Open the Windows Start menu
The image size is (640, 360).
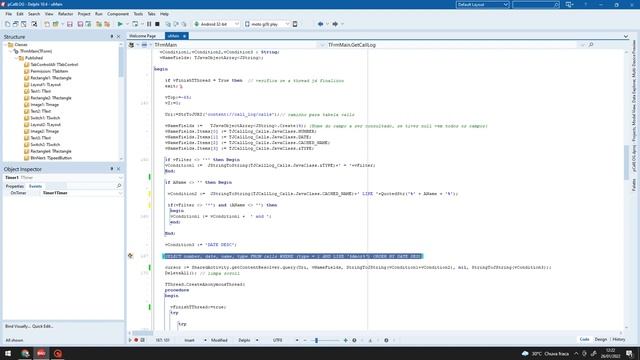(x=8, y=353)
